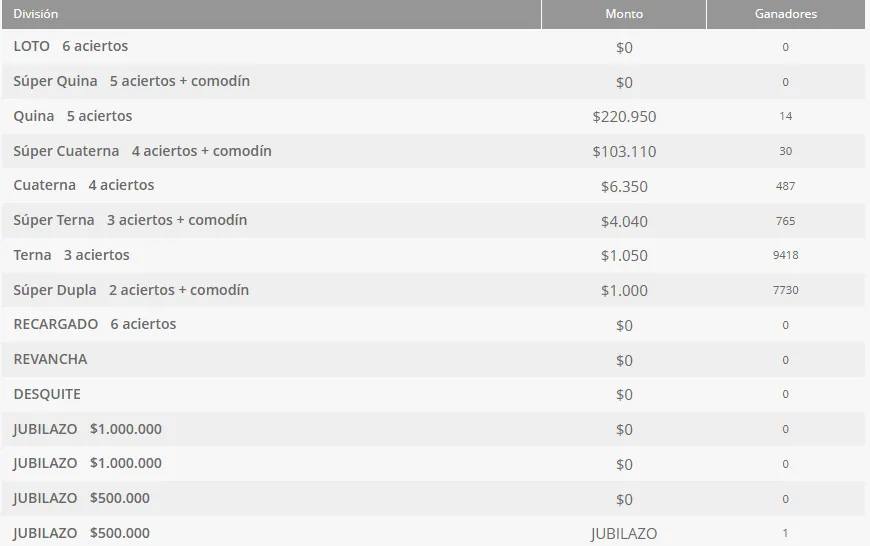Click the RECARGADO 6 aciertos row label

(95, 324)
